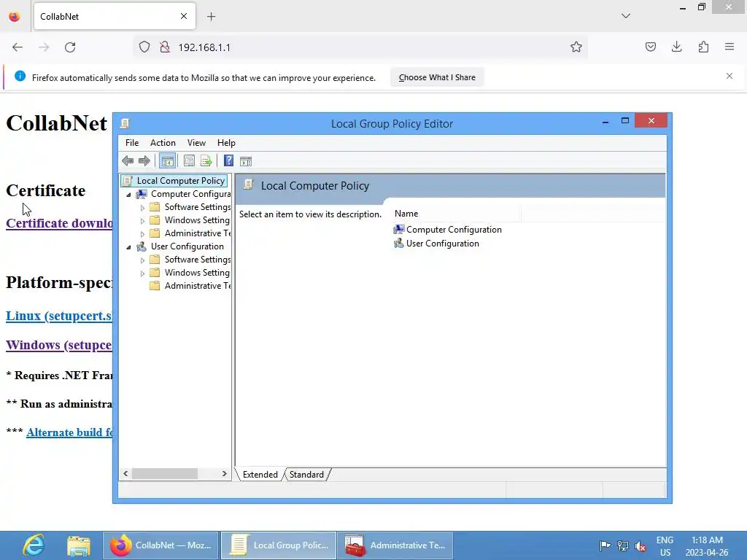Open the Firefox list all tabs chevron
Viewport: 747px width, 560px height.
click(x=626, y=16)
